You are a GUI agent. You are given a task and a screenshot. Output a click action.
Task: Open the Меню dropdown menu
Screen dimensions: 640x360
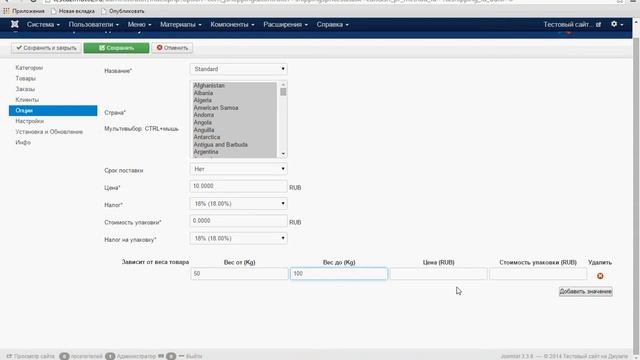coord(140,24)
